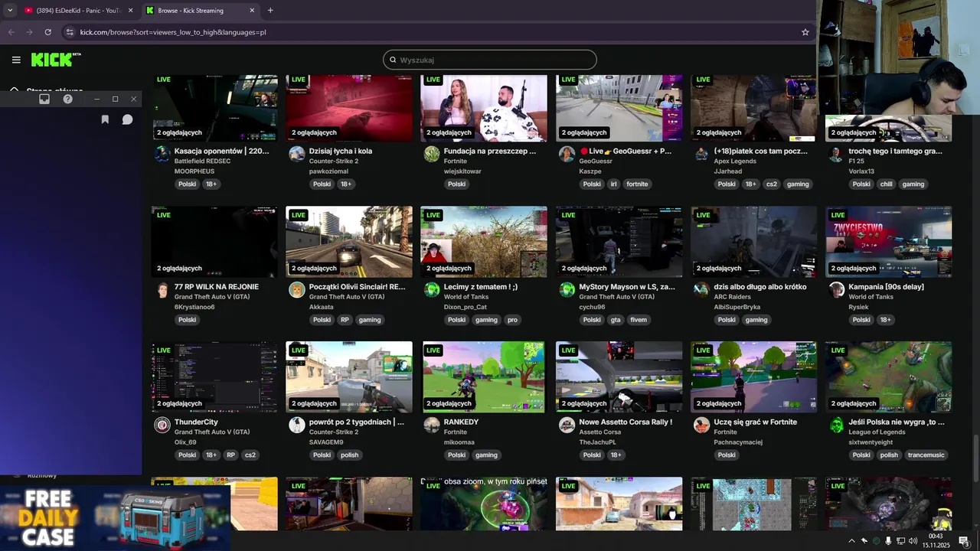Image resolution: width=980 pixels, height=551 pixels.
Task: Click the sixtwentyeight channel avatar
Action: [x=836, y=425]
